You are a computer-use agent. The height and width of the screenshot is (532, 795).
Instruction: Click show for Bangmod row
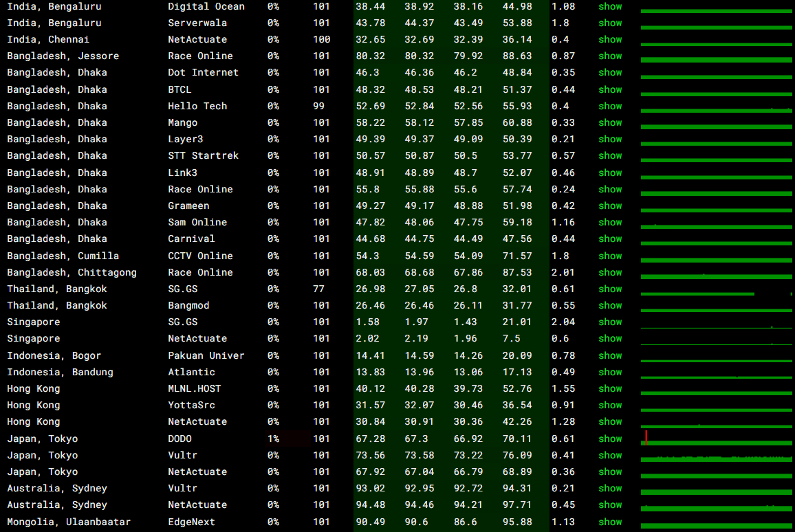click(x=610, y=305)
